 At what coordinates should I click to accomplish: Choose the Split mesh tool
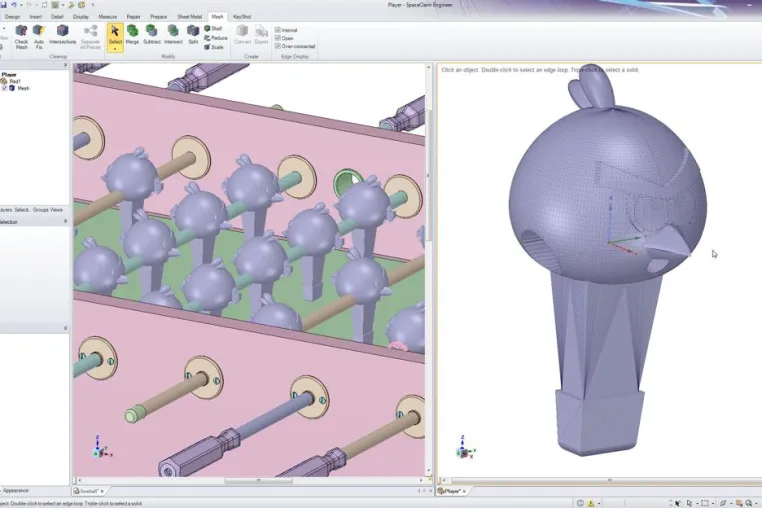pyautogui.click(x=193, y=35)
